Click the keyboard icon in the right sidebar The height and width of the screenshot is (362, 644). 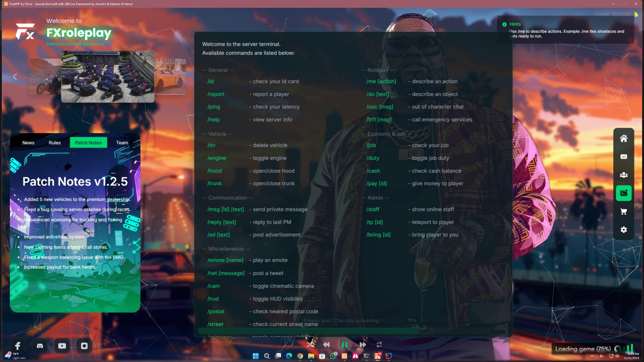[x=624, y=157]
